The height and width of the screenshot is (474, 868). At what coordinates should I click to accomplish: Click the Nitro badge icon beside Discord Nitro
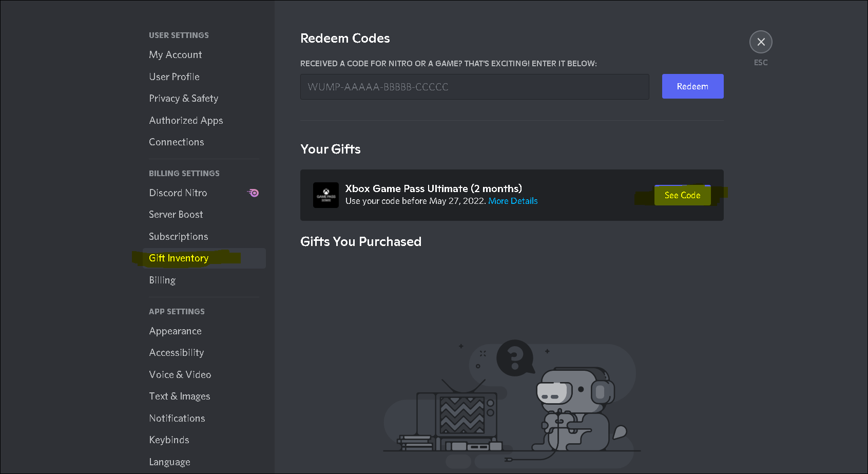(x=253, y=193)
